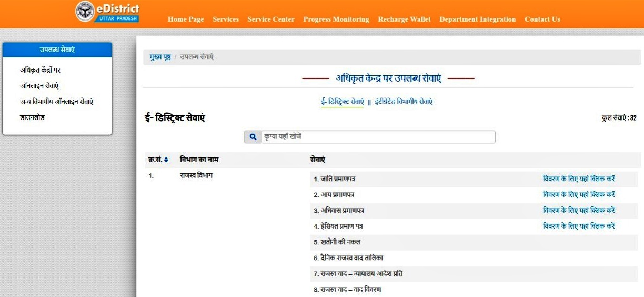Open Progress Monitoring menu
The height and width of the screenshot is (297, 644).
point(336,19)
